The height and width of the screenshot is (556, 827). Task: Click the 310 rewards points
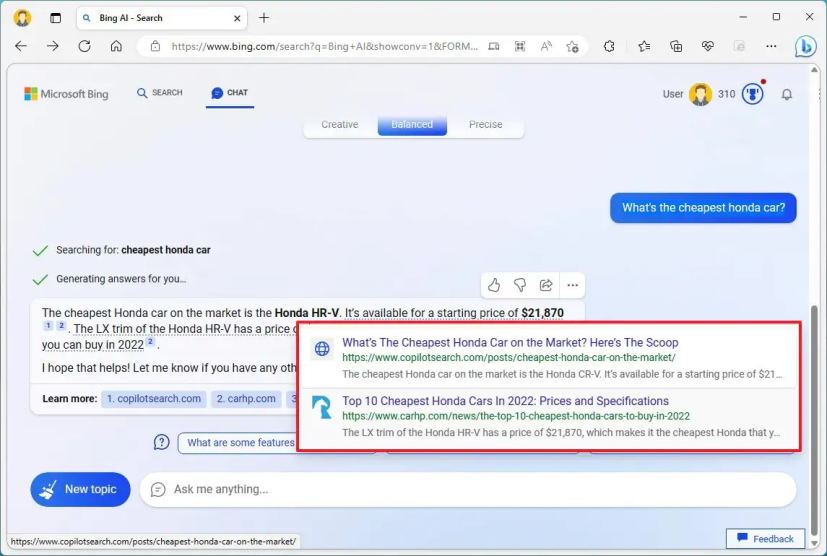(x=726, y=94)
